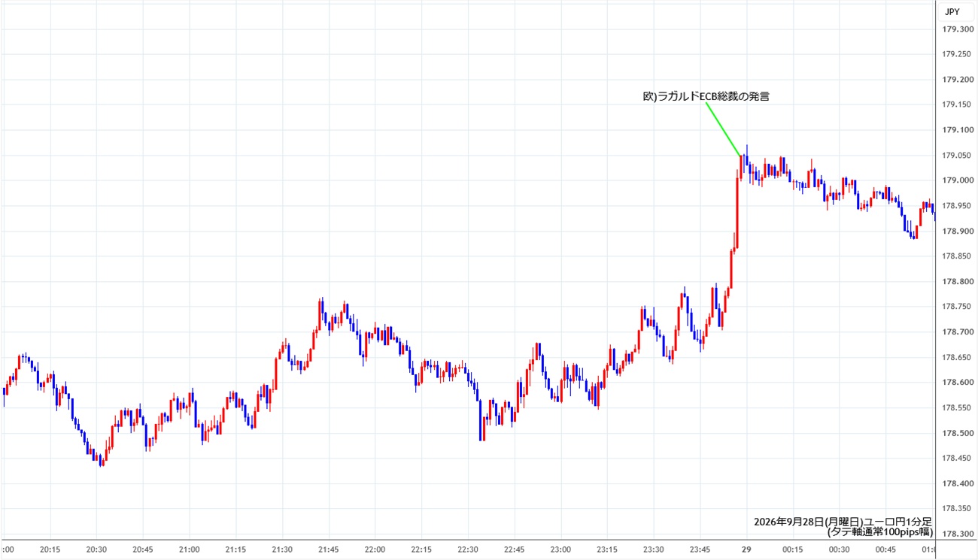
Task: Click the 21:15 time axis label
Action: coord(235,550)
